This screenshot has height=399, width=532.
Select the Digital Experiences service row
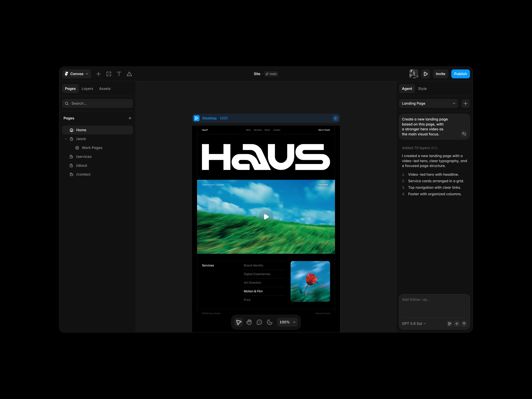coord(265,274)
